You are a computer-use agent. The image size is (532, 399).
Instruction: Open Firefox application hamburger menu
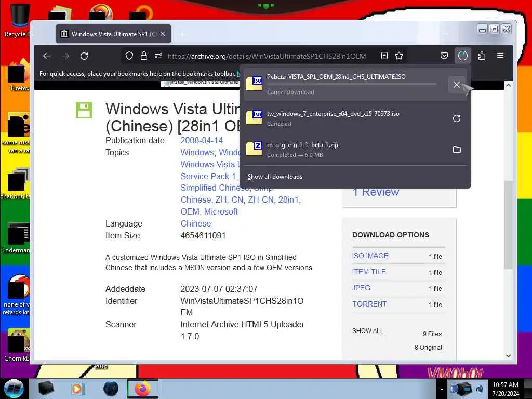point(500,55)
